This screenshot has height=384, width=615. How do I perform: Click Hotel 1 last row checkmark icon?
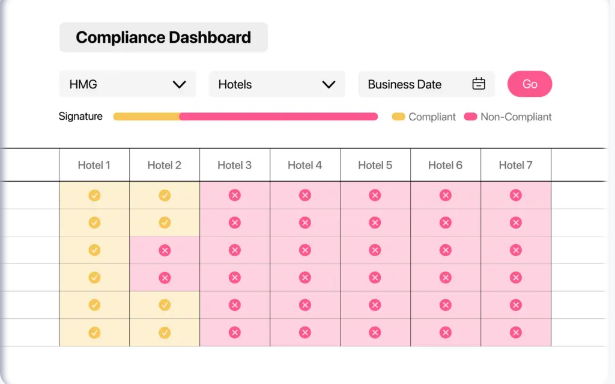(94, 333)
